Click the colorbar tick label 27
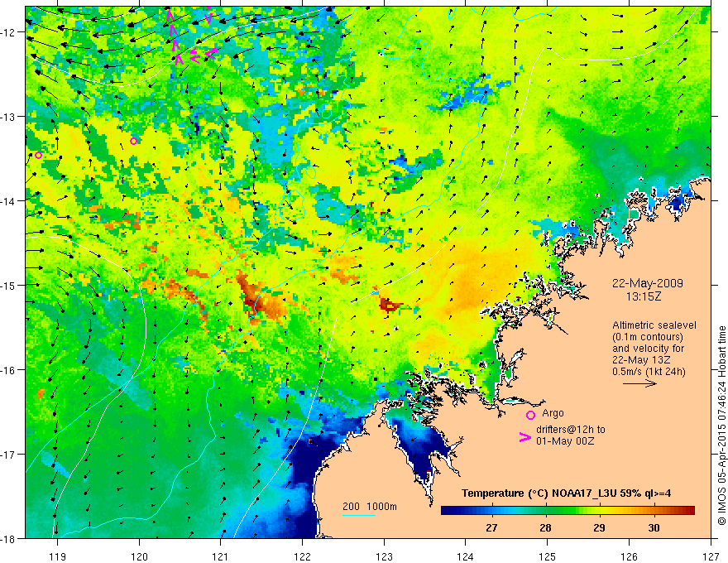This screenshot has height=563, width=728. click(491, 527)
